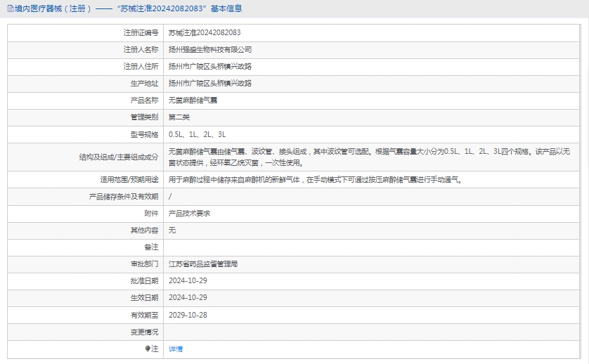Open the 详情 link
This screenshot has width=589, height=364.
[176, 349]
